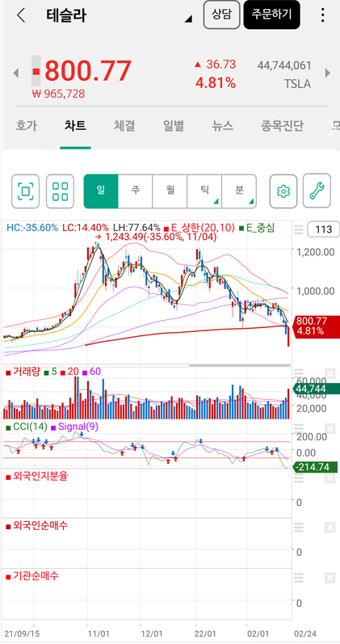
Task: Close the 기관순매수 panel
Action: (x=330, y=578)
